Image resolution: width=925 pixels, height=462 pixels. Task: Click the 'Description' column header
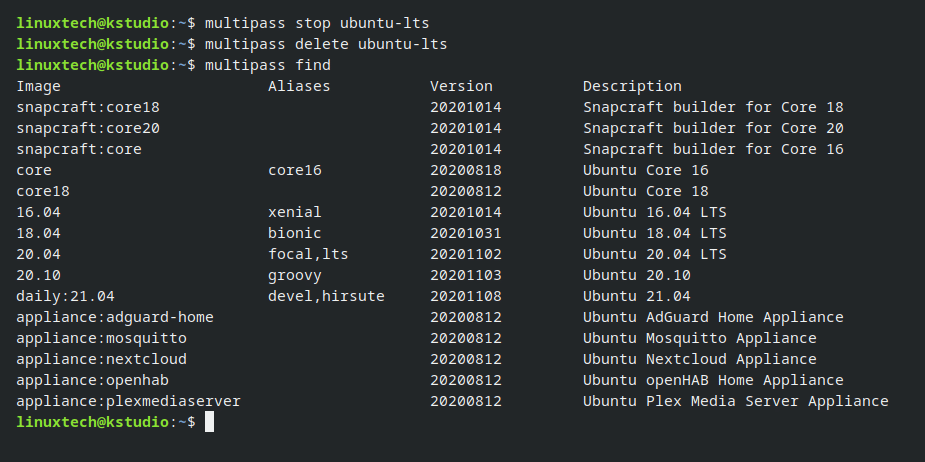[632, 86]
